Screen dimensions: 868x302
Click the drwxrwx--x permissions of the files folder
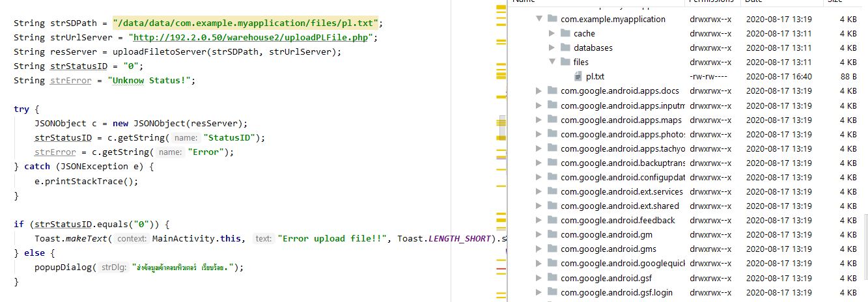point(710,62)
